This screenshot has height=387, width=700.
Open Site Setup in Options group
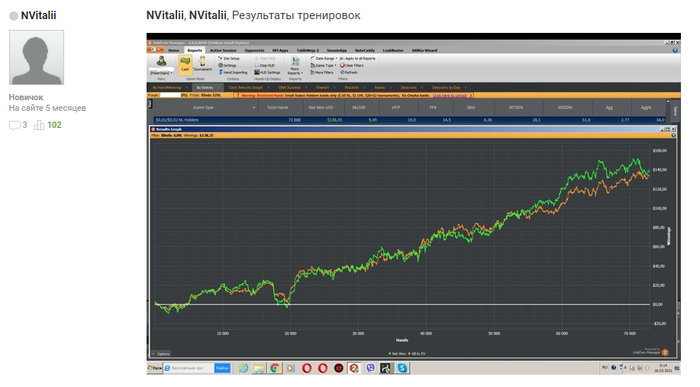(x=229, y=58)
